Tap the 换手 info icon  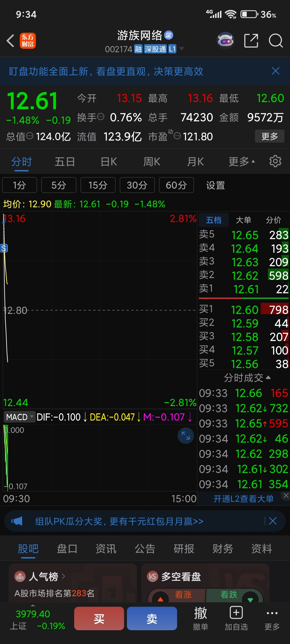[101, 117]
